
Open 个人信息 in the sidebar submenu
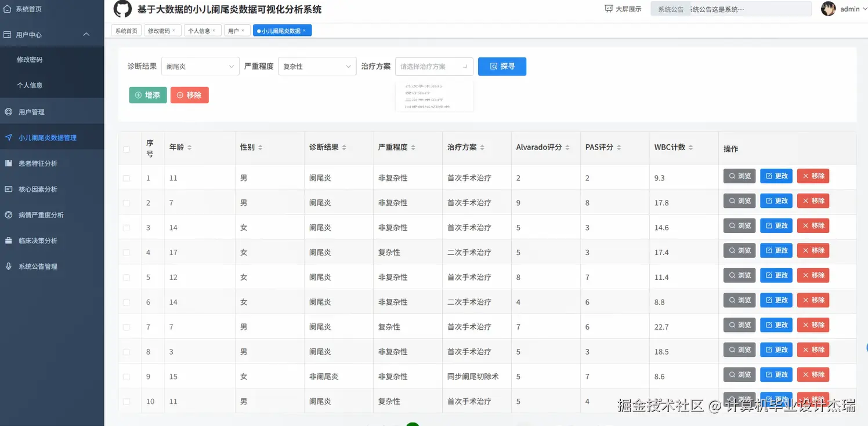30,85
